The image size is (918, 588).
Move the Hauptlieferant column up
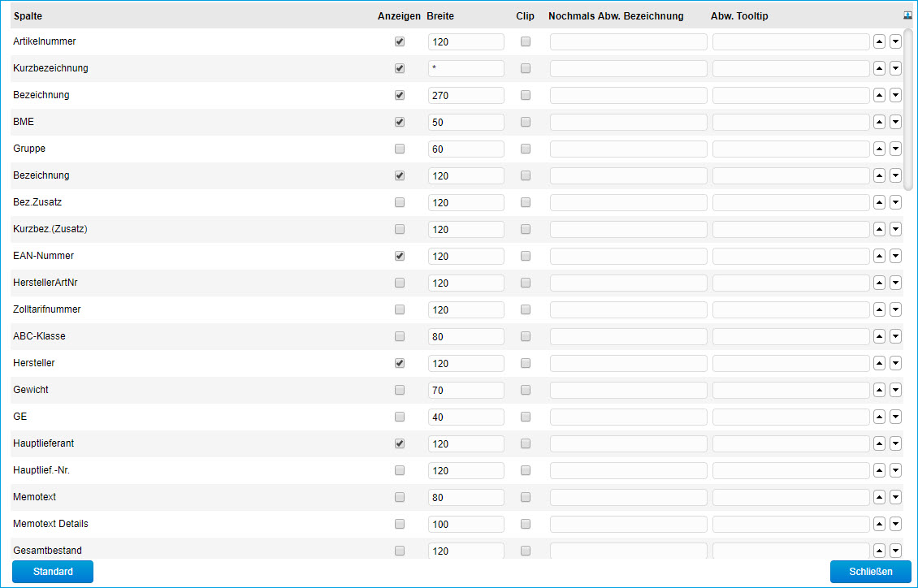click(x=879, y=443)
